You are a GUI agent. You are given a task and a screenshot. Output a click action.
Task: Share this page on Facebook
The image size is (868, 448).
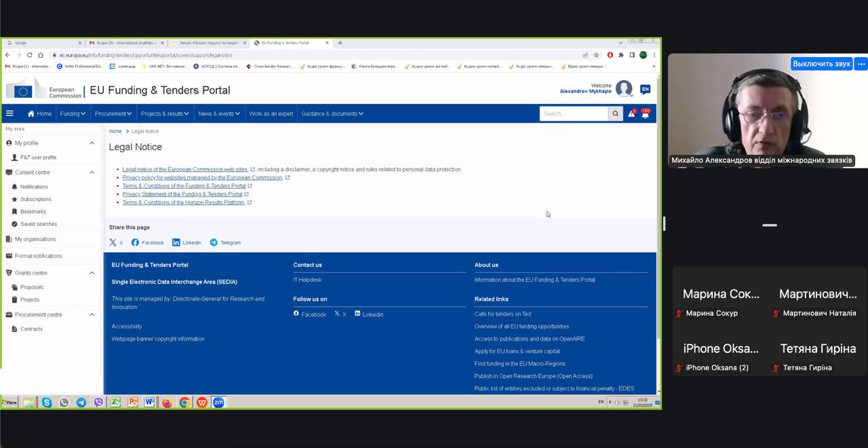point(147,242)
